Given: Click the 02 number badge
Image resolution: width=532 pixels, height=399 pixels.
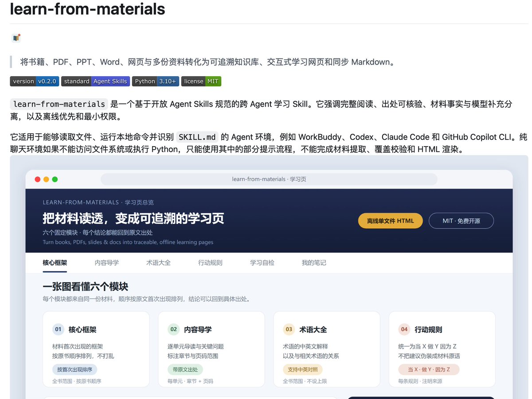Looking at the screenshot, I should [x=174, y=329].
